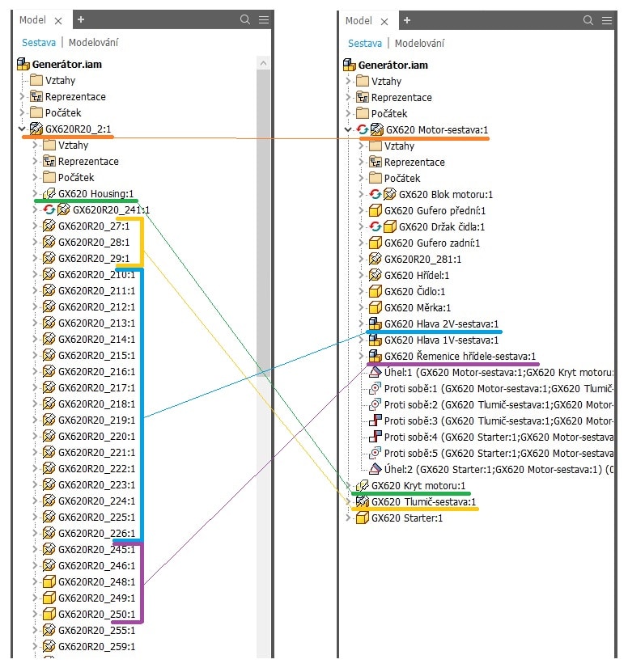The width and height of the screenshot is (628, 672).
Task: Select GX620R20_210:1 in left tree
Action: (x=96, y=274)
